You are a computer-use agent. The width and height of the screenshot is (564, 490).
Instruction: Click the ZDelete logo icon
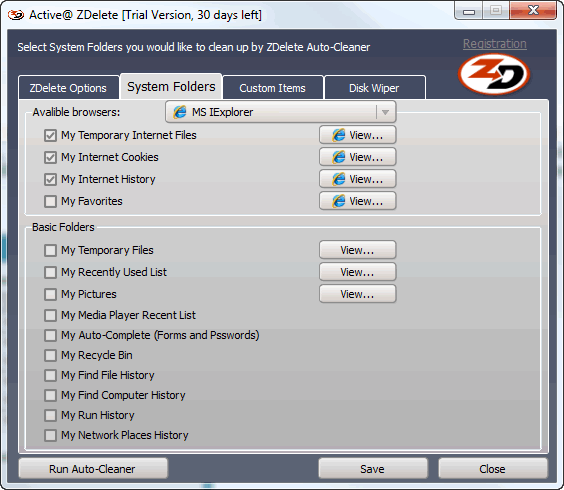[x=494, y=74]
